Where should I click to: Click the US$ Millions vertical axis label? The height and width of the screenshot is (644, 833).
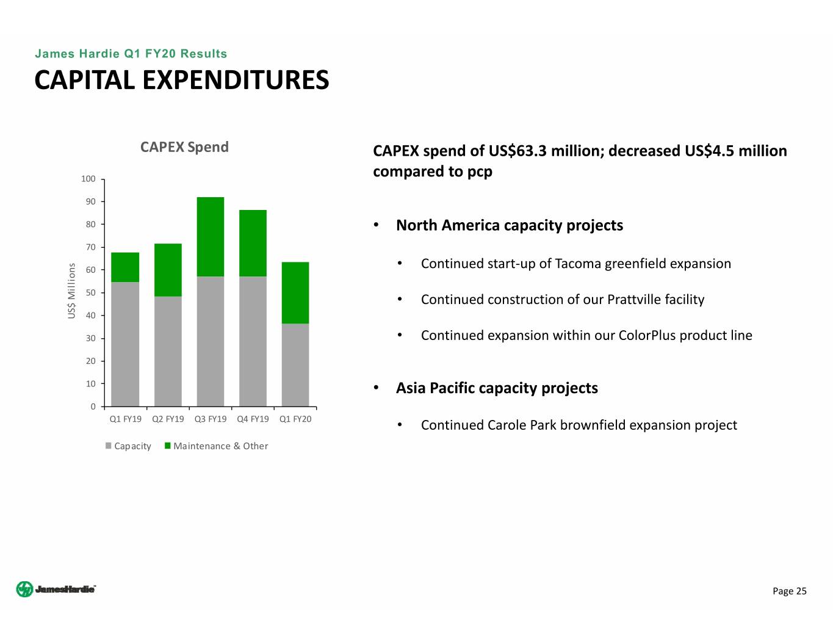point(72,291)
